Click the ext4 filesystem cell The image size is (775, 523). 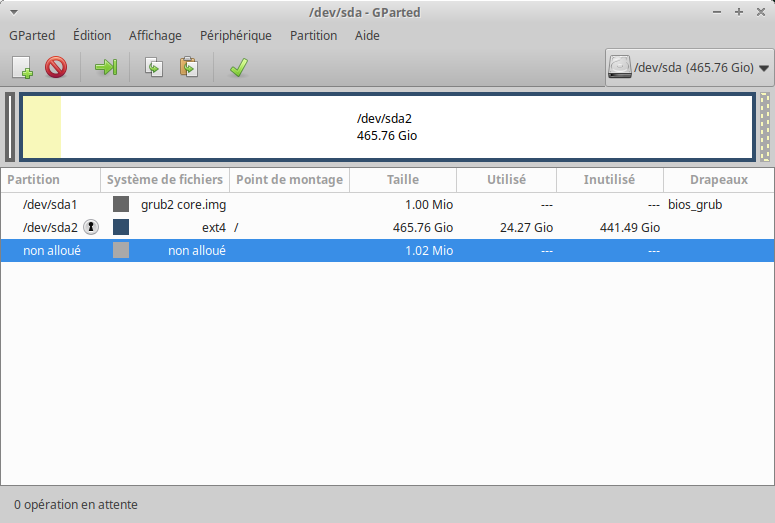pyautogui.click(x=214, y=227)
